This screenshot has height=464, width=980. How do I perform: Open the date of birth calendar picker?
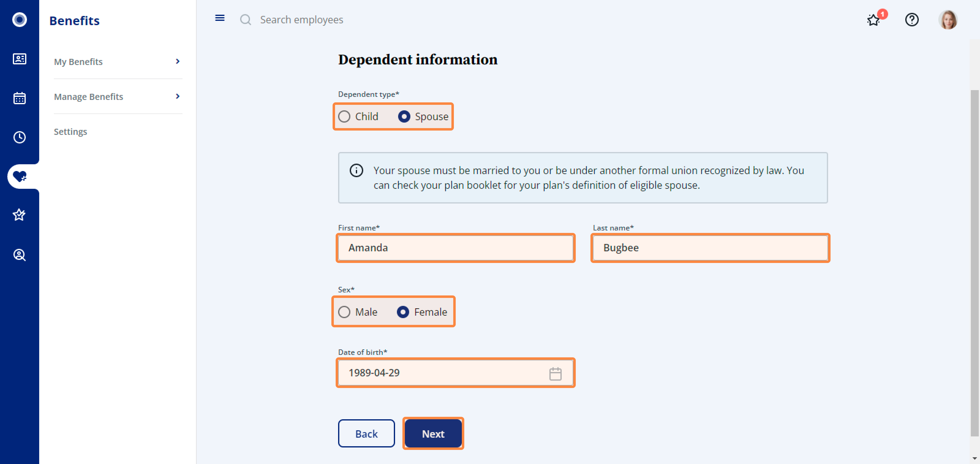tap(555, 373)
